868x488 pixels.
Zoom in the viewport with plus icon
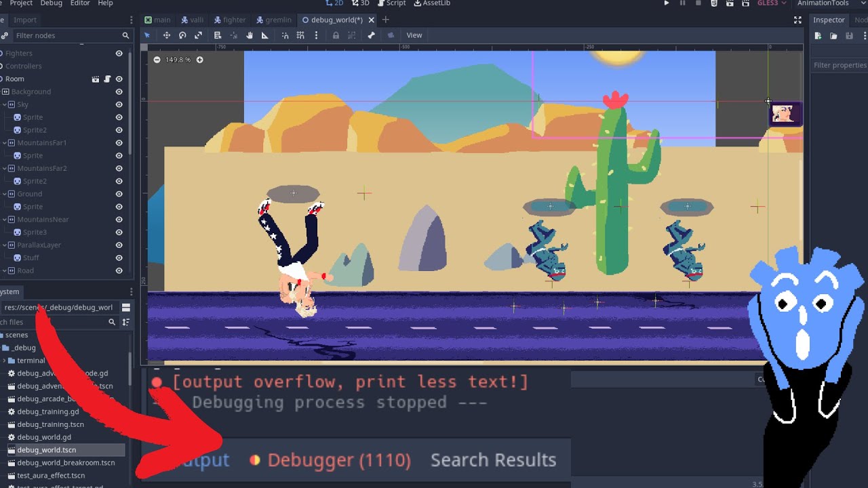(199, 60)
